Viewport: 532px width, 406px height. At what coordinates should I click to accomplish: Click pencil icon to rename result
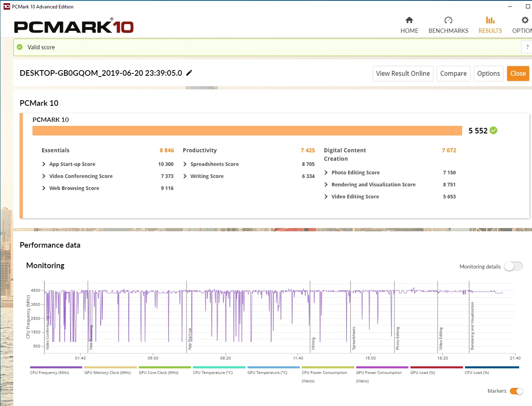(189, 73)
